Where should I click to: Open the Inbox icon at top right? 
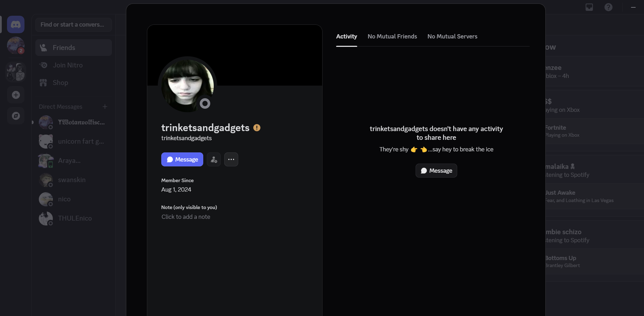[589, 7]
